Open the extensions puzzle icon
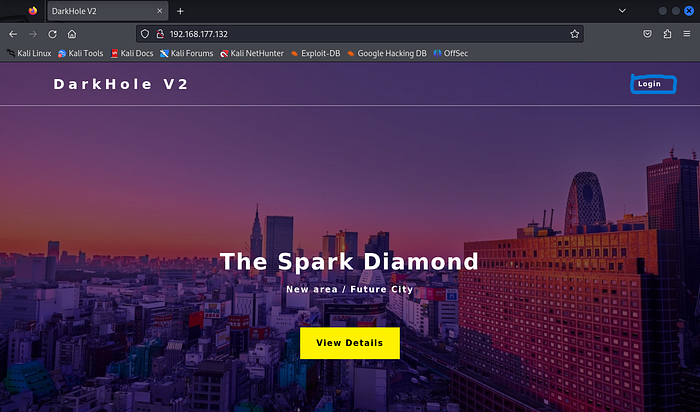The width and height of the screenshot is (700, 412). (667, 33)
